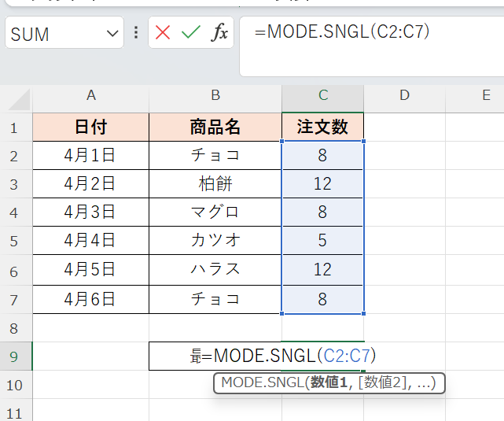Select column B header
The width and height of the screenshot is (504, 421).
click(215, 96)
